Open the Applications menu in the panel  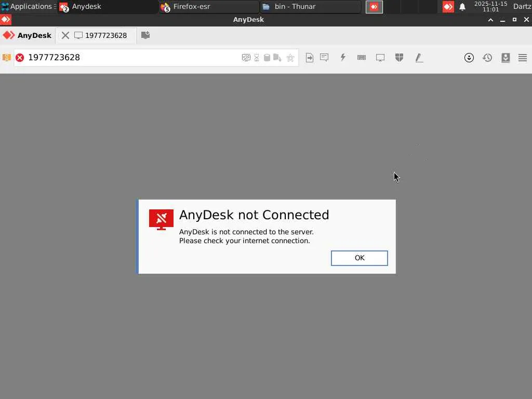click(x=29, y=6)
